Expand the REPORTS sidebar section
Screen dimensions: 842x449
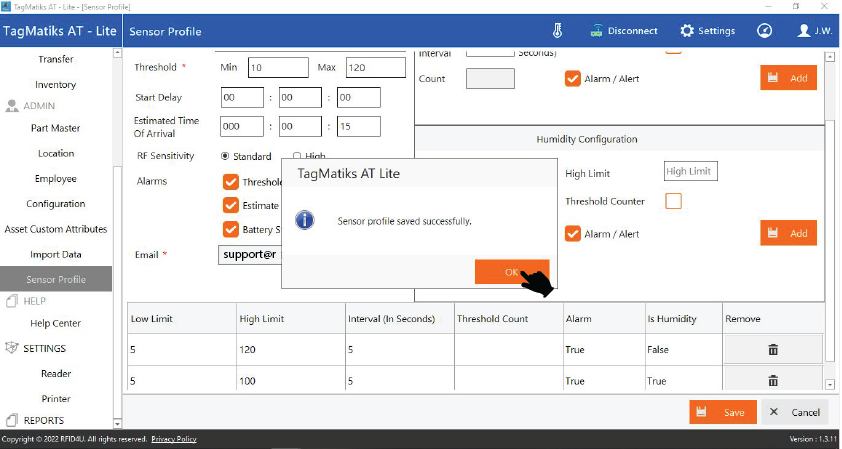pos(13,420)
